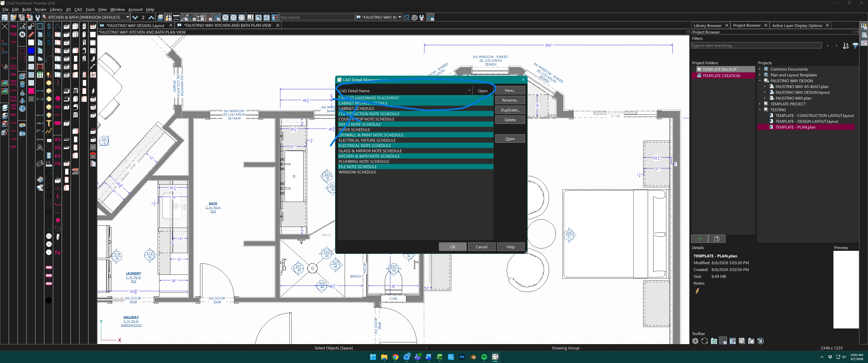Click the TILE toolbar button

point(13,34)
